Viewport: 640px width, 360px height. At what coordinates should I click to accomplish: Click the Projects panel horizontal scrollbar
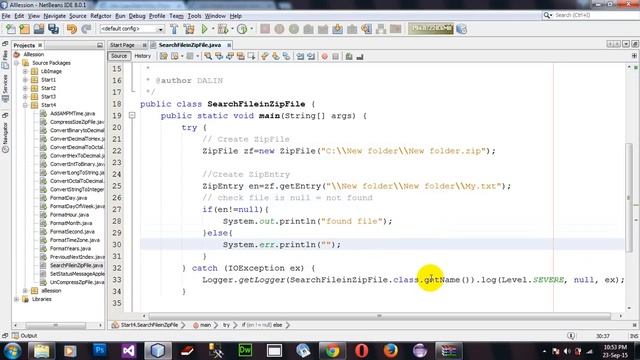56,325
